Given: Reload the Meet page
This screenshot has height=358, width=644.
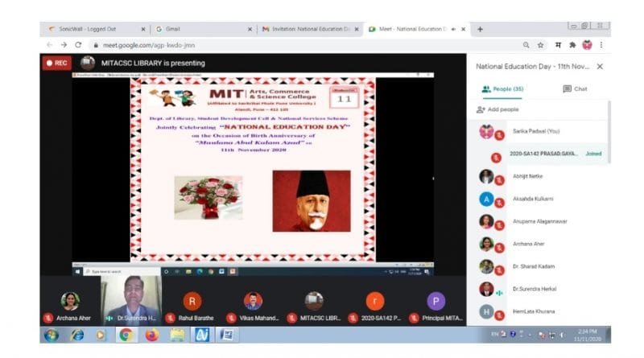Looking at the screenshot, I should [78, 45].
